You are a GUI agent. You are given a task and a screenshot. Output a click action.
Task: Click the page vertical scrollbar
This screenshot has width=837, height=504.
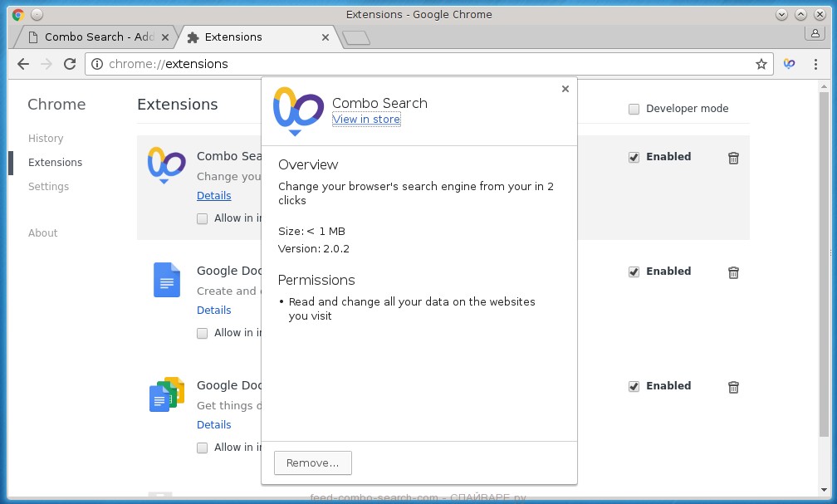[831, 249]
